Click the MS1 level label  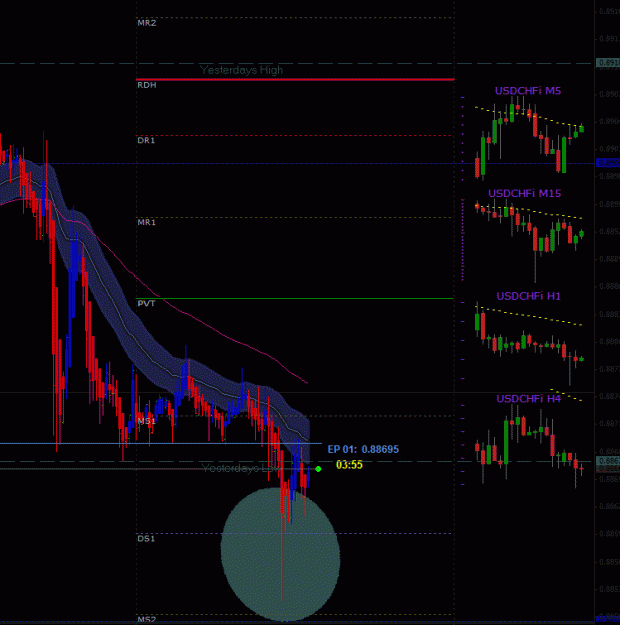pos(146,421)
